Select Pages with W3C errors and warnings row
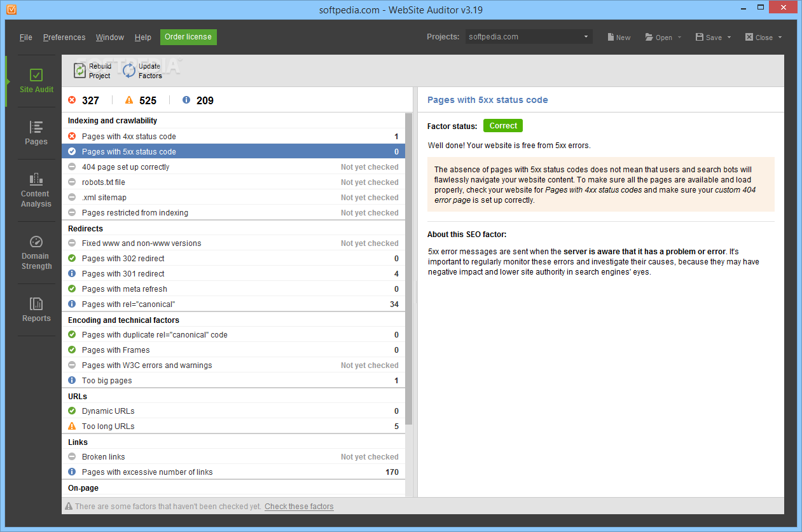The width and height of the screenshot is (802, 532). pos(233,365)
